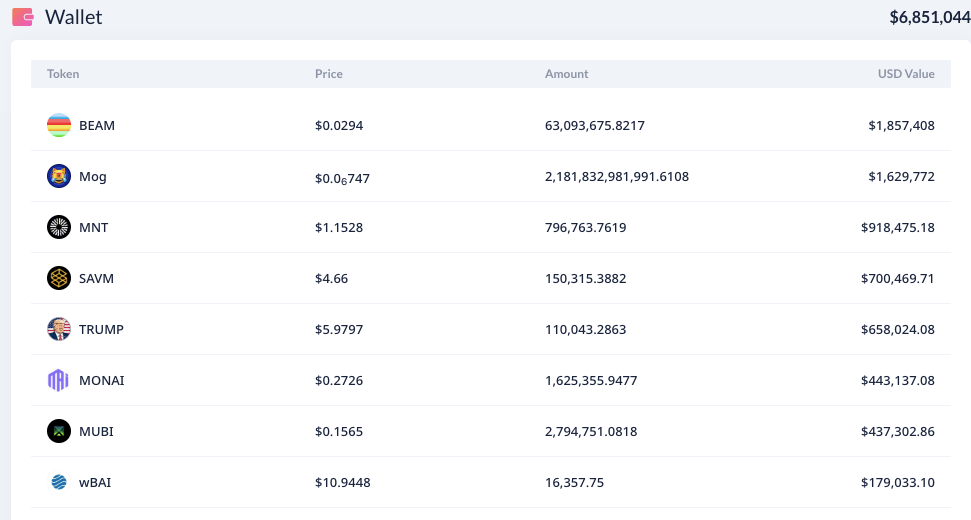Click USD value $443,137.08
The height and width of the screenshot is (520, 971).
897,381
